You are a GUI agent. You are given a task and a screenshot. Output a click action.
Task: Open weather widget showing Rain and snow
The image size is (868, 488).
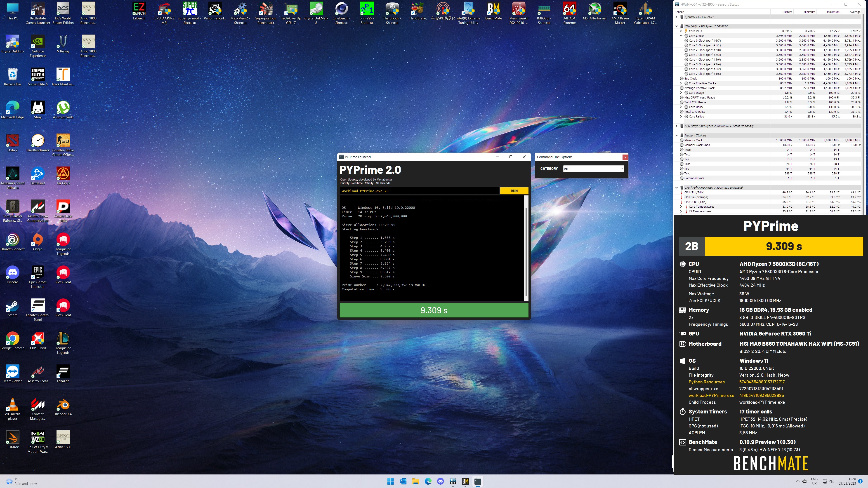pyautogui.click(x=21, y=481)
